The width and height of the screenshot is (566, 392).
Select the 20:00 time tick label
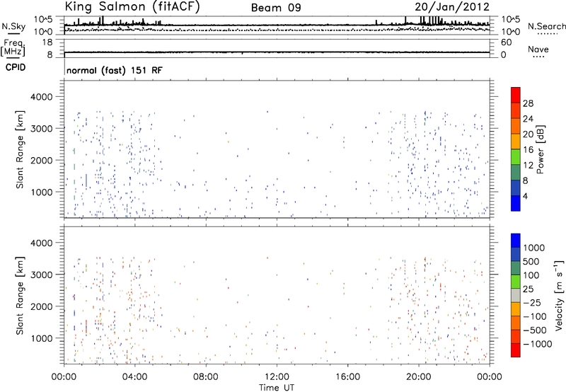(419, 377)
